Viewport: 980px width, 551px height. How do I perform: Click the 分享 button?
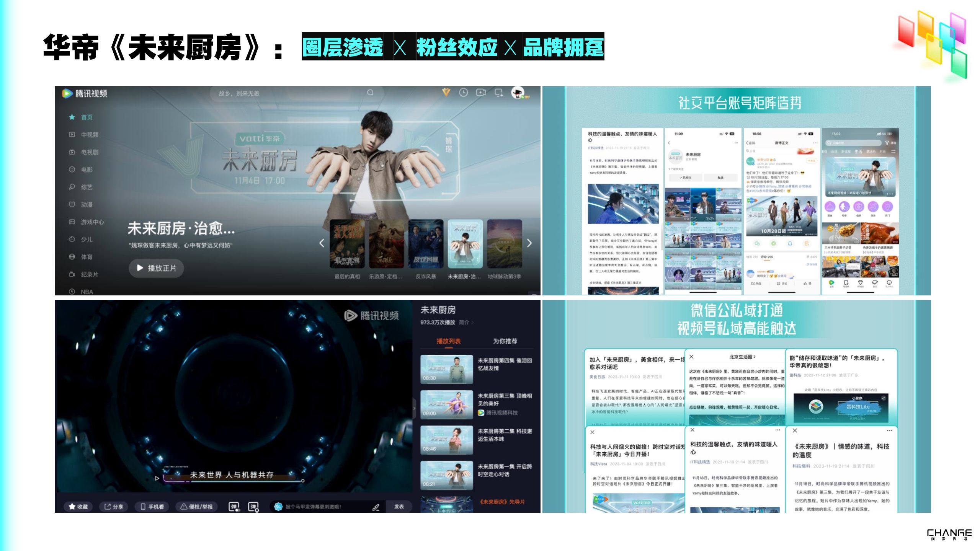(x=114, y=507)
